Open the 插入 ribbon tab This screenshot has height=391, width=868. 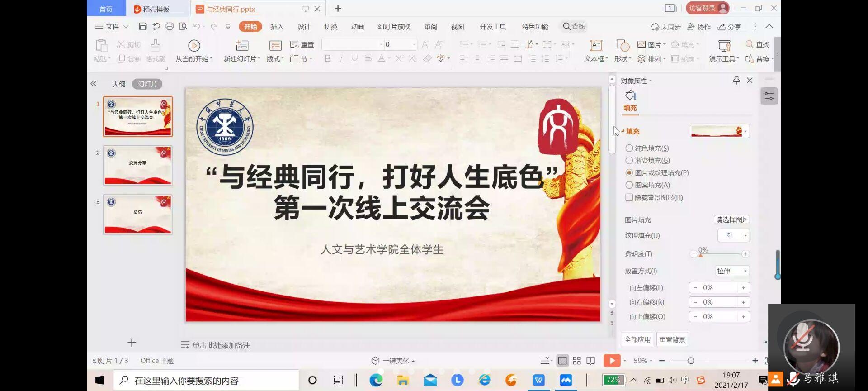click(277, 27)
